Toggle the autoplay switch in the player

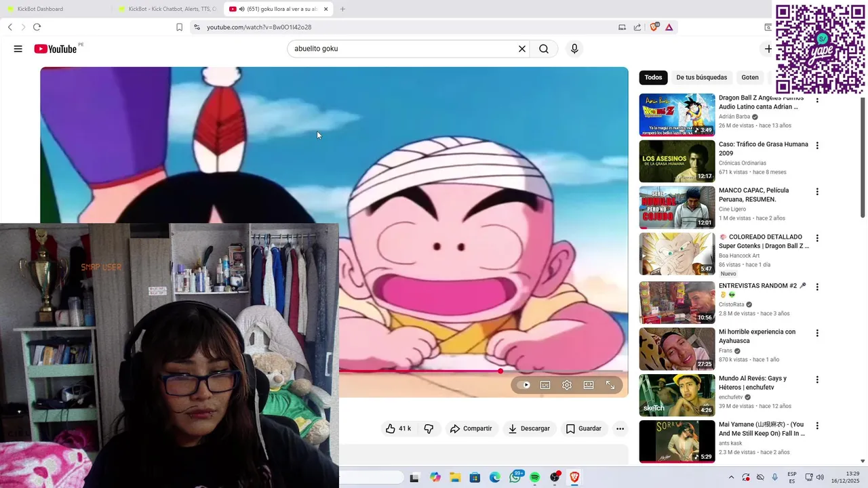(x=524, y=385)
